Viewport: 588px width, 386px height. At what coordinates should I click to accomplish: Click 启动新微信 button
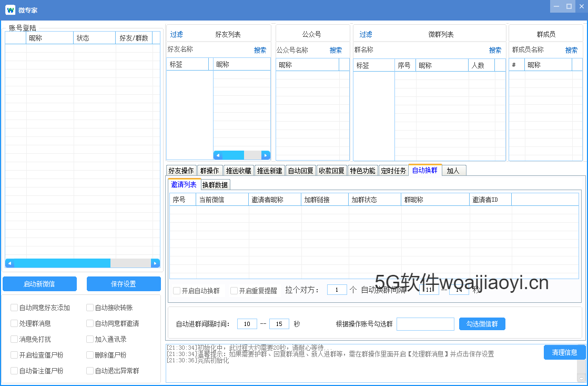(40, 284)
